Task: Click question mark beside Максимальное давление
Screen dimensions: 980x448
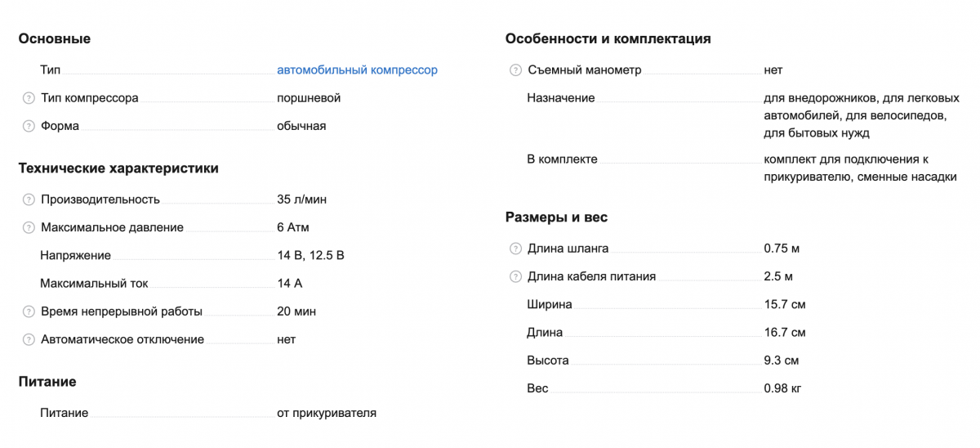Action: click(x=29, y=227)
